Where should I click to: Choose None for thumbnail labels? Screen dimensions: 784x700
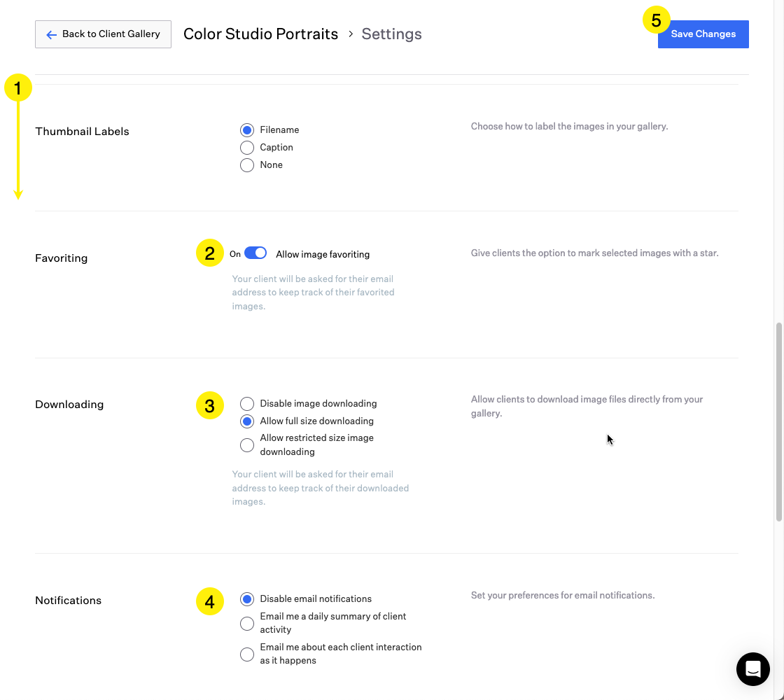tap(247, 165)
